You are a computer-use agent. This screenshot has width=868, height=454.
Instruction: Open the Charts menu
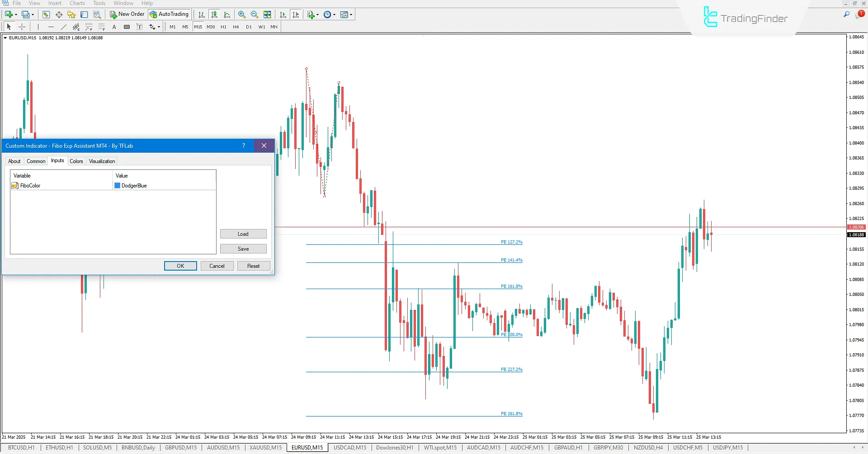(x=77, y=3)
